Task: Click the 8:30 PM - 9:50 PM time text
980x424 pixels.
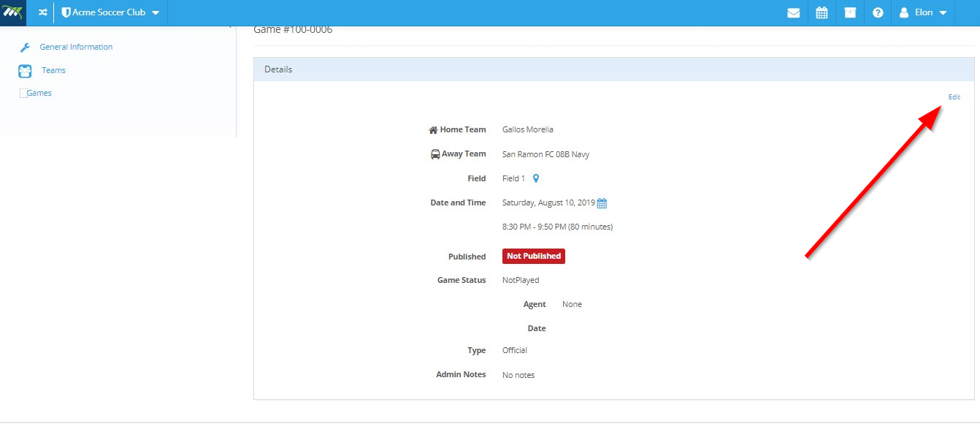Action: point(557,227)
